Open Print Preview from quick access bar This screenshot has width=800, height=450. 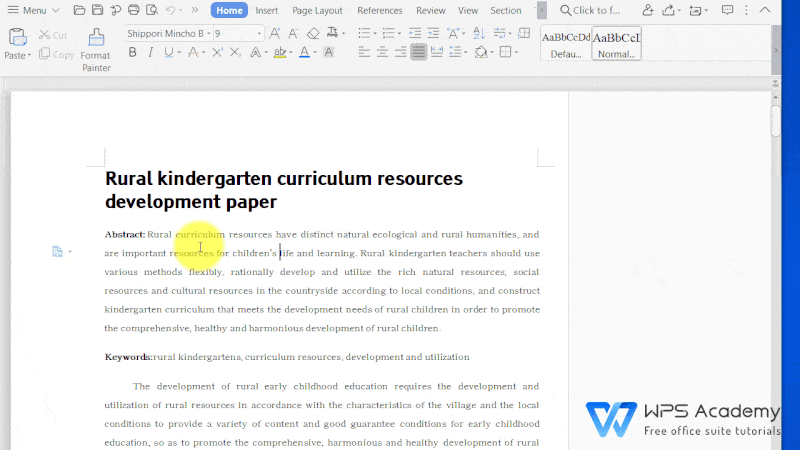click(150, 10)
